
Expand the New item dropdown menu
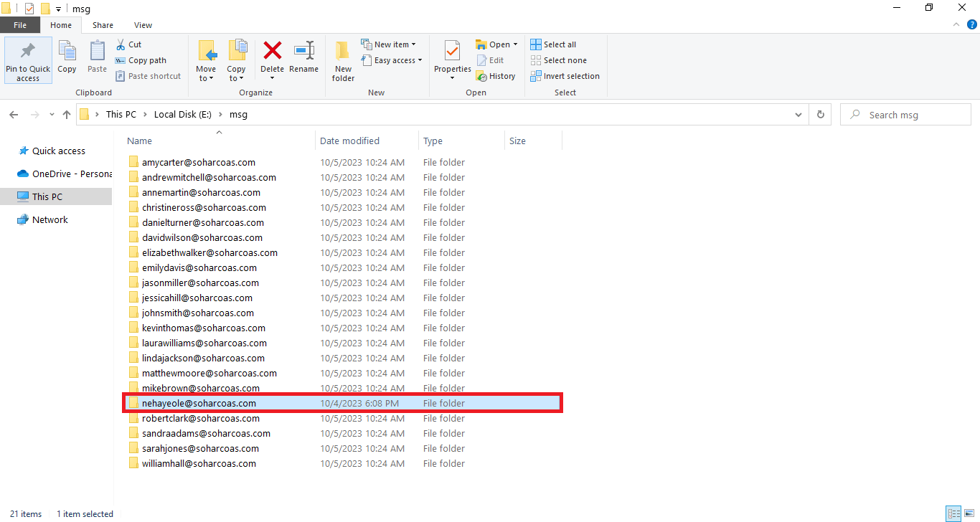pyautogui.click(x=388, y=44)
